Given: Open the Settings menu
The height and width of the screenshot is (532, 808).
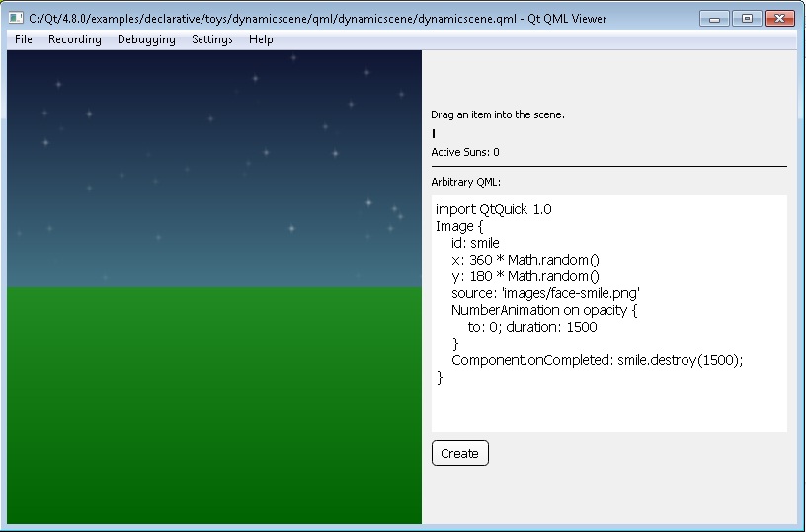Looking at the screenshot, I should (x=211, y=39).
